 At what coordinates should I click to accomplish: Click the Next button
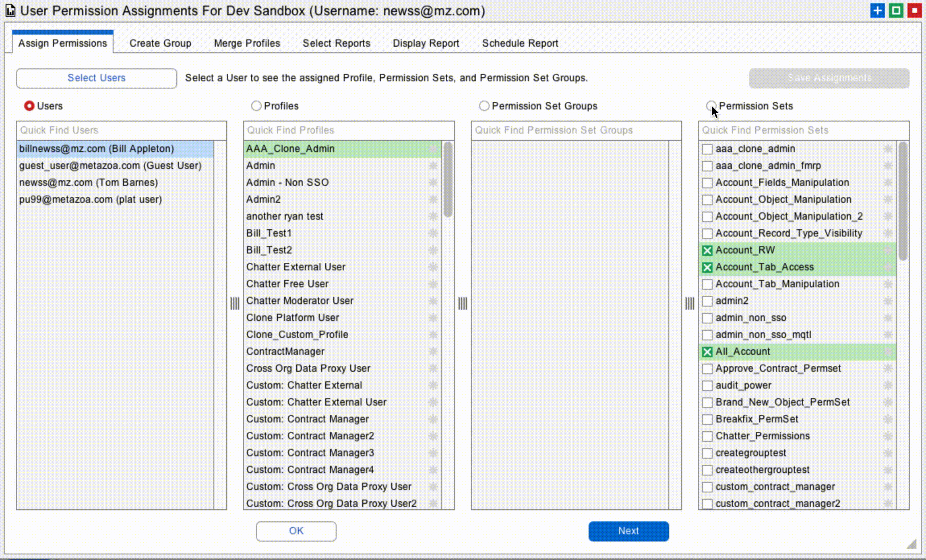628,531
